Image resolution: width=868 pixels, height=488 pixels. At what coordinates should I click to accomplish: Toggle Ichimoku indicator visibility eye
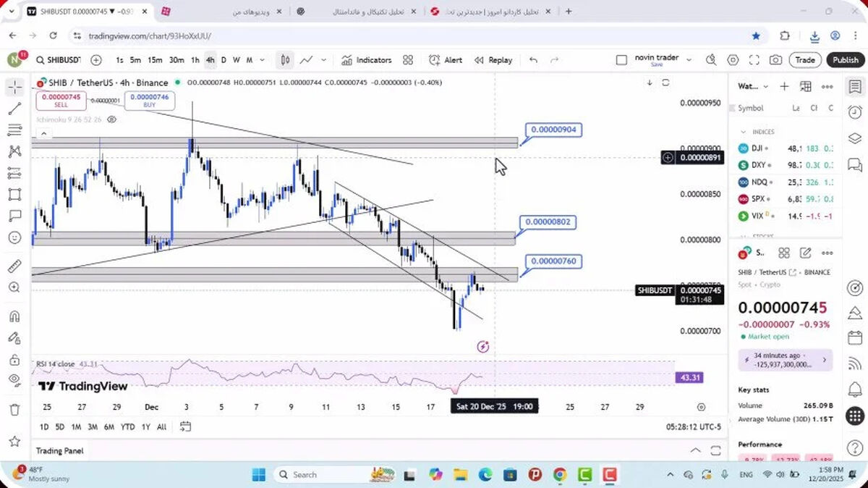click(111, 119)
